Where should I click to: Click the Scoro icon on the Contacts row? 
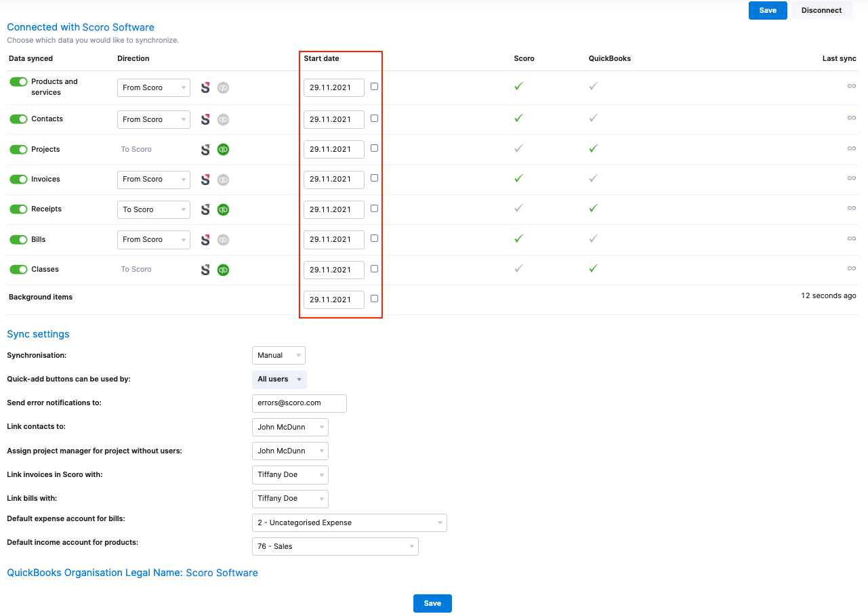(x=205, y=119)
